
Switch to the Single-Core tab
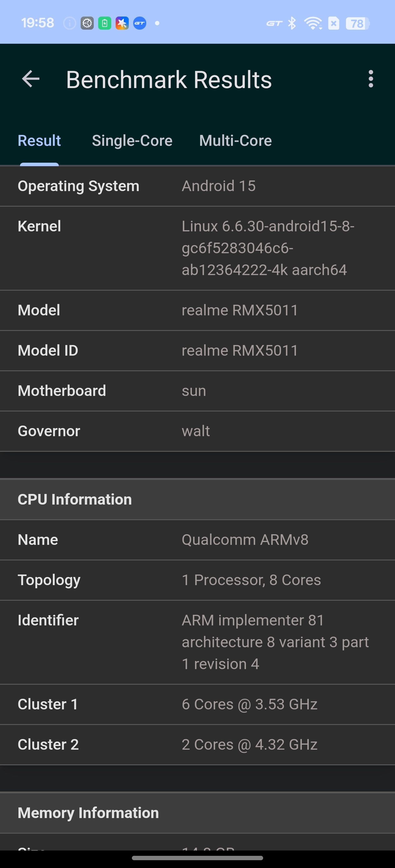click(132, 141)
